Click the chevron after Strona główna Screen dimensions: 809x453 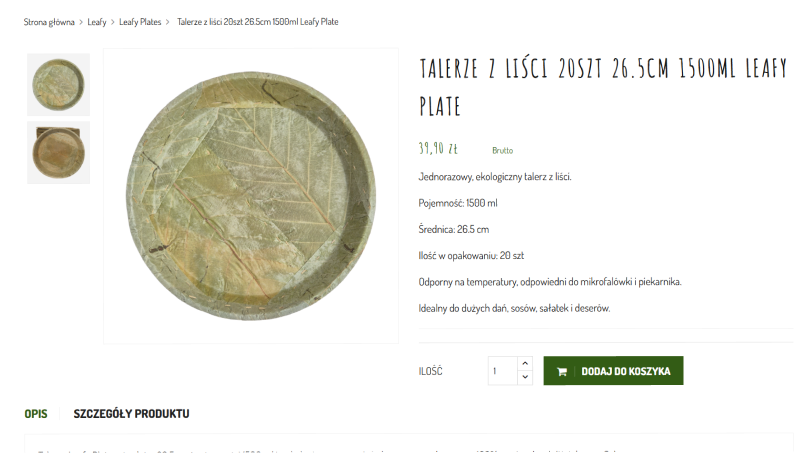pyautogui.click(x=81, y=22)
